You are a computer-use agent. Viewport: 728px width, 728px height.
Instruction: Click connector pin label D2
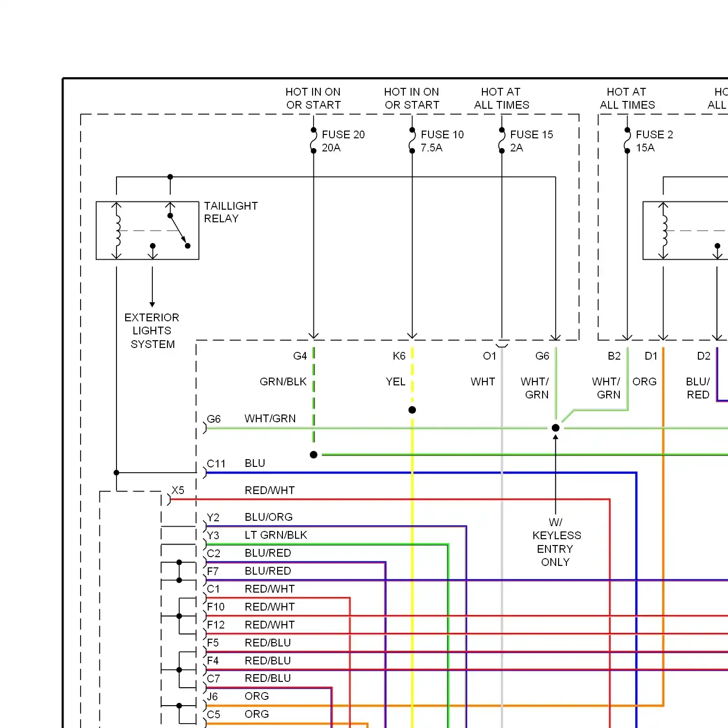coord(704,356)
